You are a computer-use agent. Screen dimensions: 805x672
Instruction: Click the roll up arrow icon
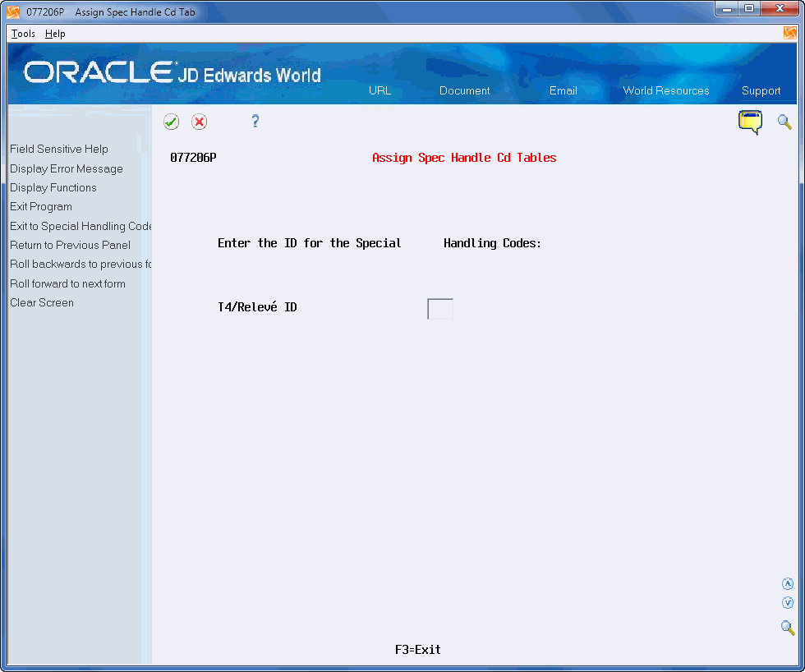coord(788,584)
